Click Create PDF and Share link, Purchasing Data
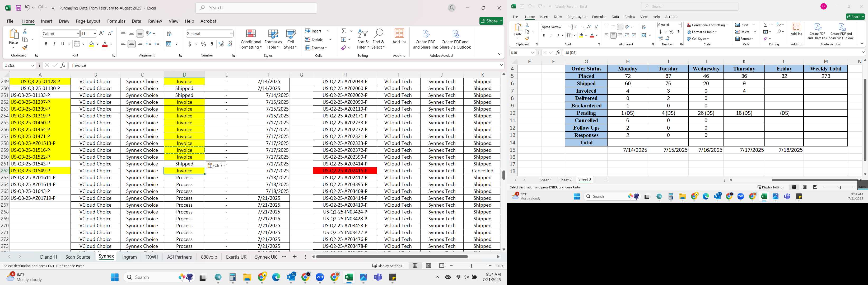This screenshot has height=285, width=868. coord(425,39)
